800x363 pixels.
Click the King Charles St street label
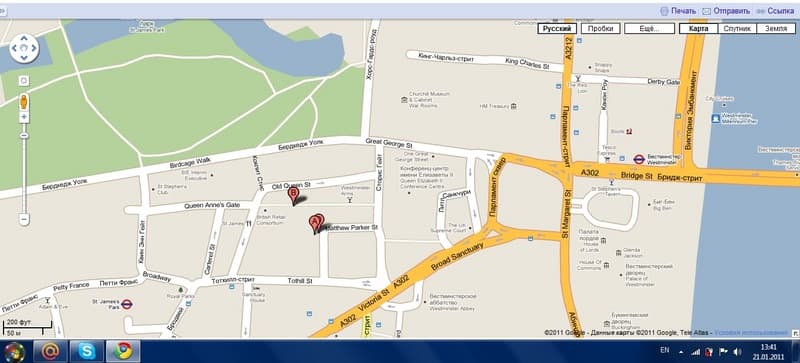pos(527,64)
